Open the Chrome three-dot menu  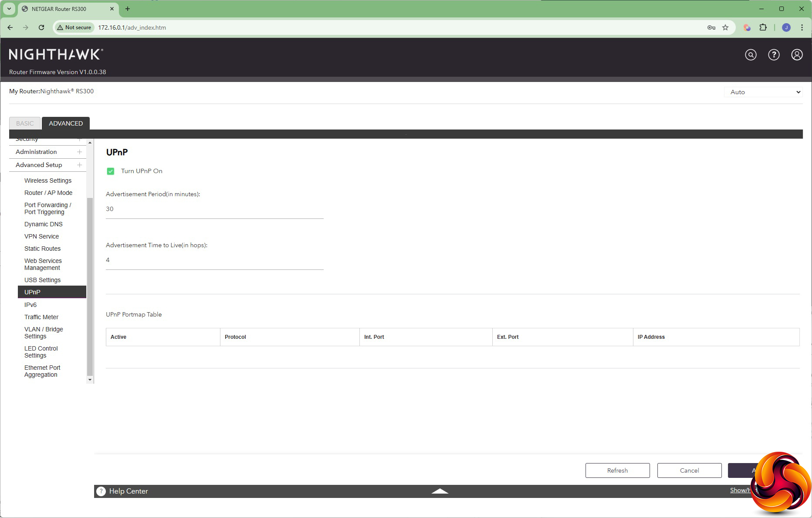(x=802, y=27)
